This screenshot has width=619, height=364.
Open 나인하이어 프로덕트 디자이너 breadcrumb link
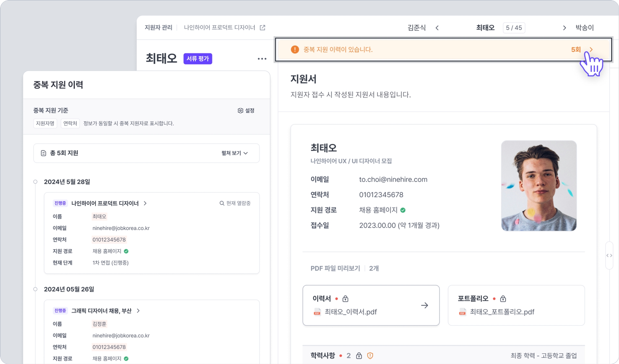click(x=219, y=28)
